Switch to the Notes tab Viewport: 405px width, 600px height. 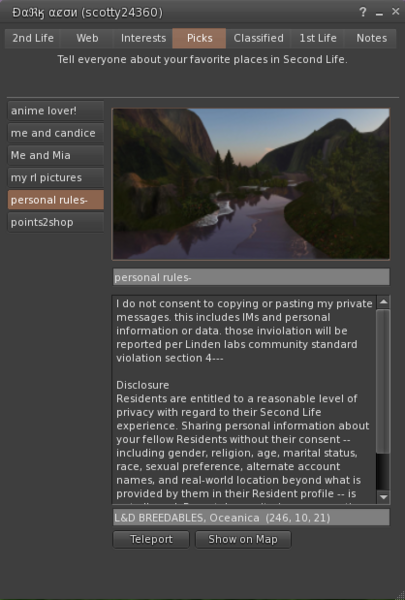point(371,38)
